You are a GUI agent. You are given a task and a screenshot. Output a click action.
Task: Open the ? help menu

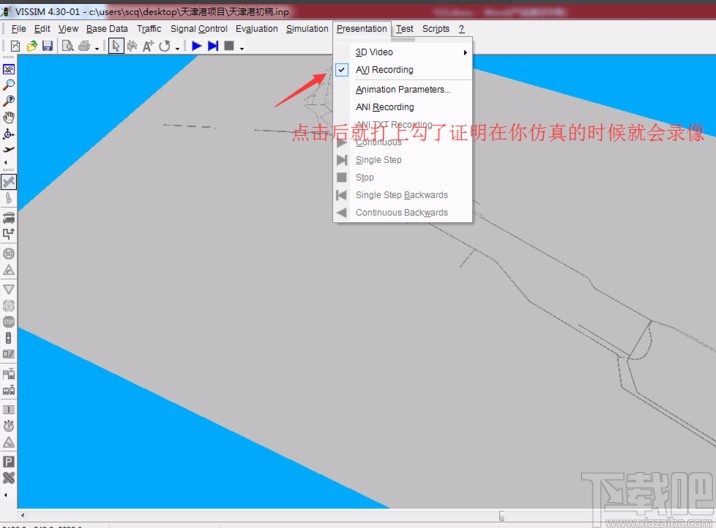click(462, 29)
